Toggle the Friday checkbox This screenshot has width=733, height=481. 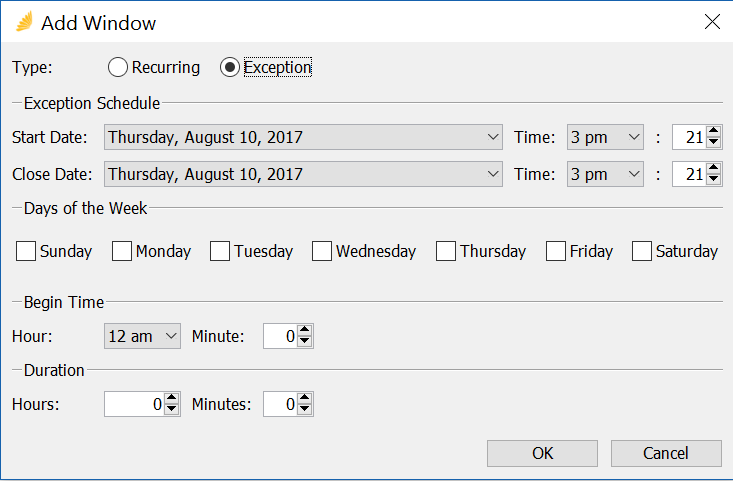click(x=556, y=251)
